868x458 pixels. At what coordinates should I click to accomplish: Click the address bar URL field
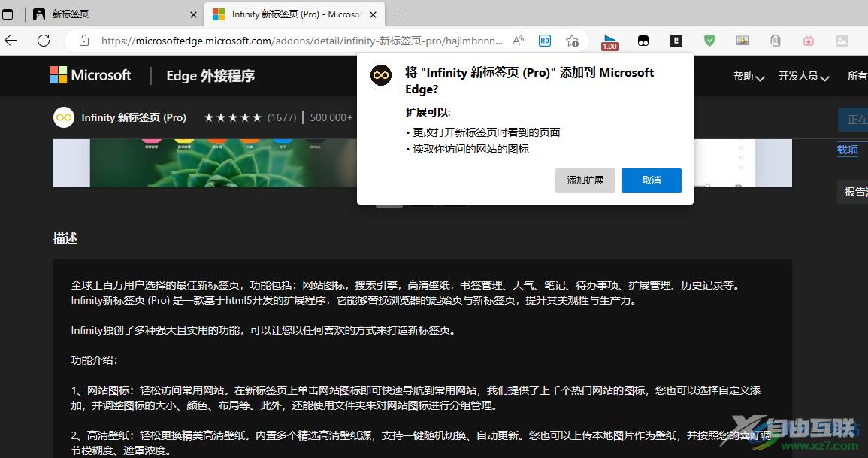tap(302, 41)
